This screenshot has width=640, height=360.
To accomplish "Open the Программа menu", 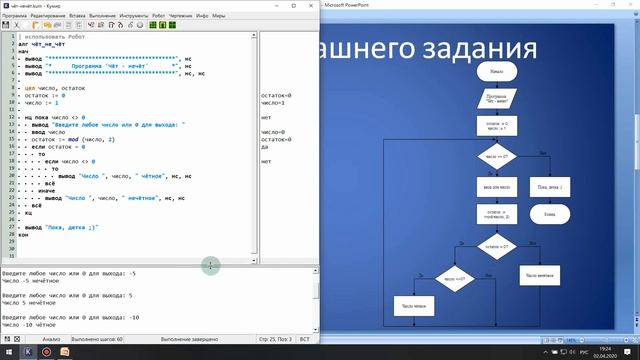I will 14,16.
